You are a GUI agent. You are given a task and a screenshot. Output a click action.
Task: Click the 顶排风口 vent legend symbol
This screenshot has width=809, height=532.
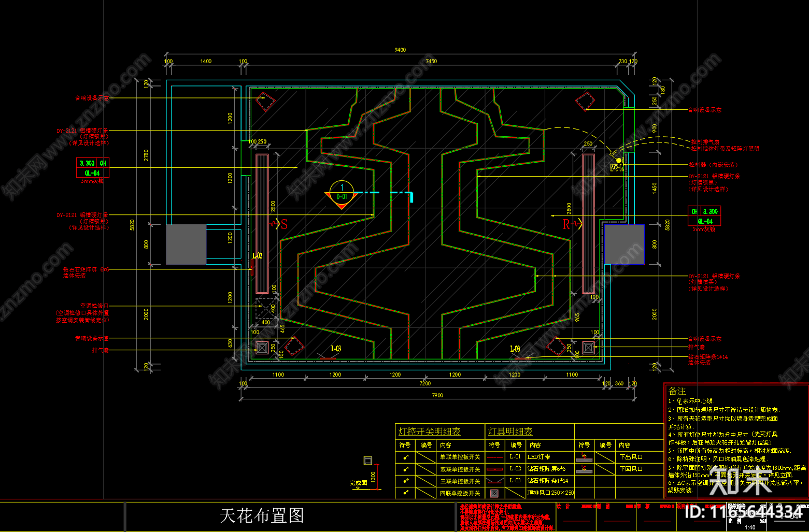(x=494, y=494)
